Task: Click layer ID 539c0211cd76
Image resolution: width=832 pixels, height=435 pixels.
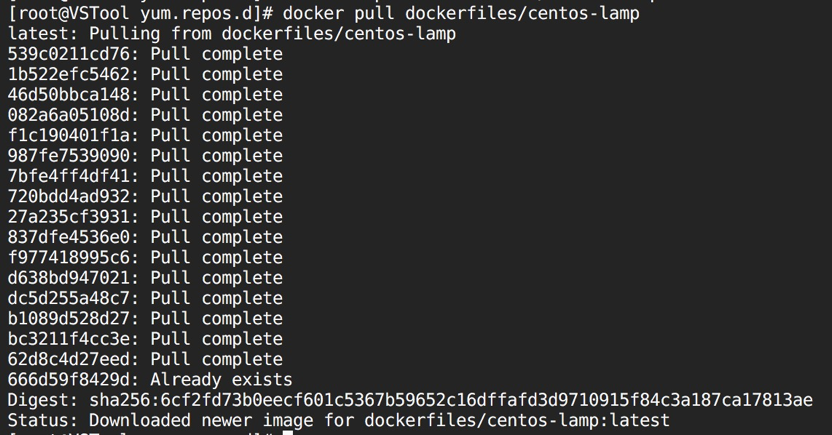Action: 68,54
